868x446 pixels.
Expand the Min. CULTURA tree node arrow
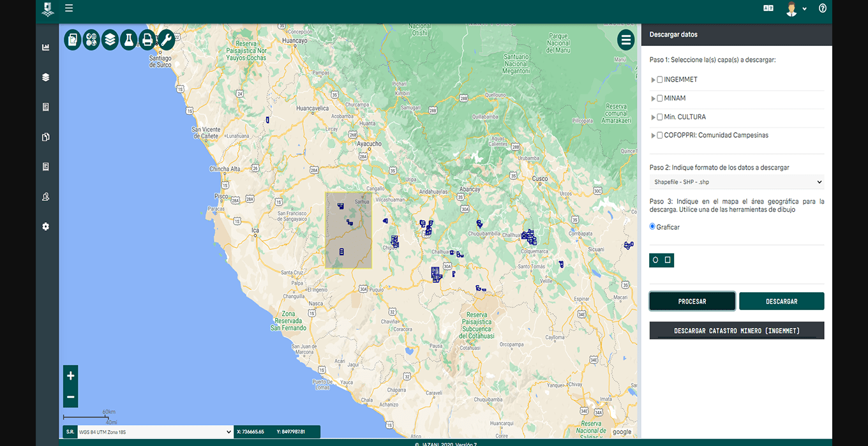654,117
